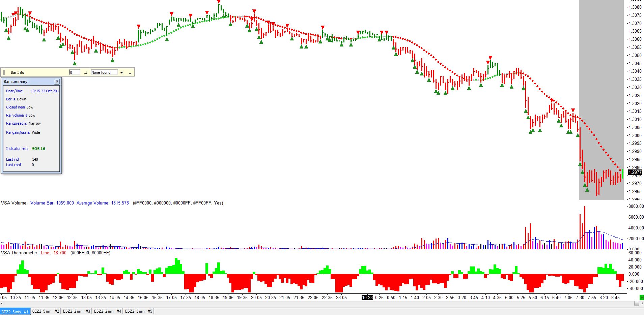644x315 pixels.
Task: Click the thermometer colors text (#00FF00, #0000FF)
Action: tap(90, 253)
